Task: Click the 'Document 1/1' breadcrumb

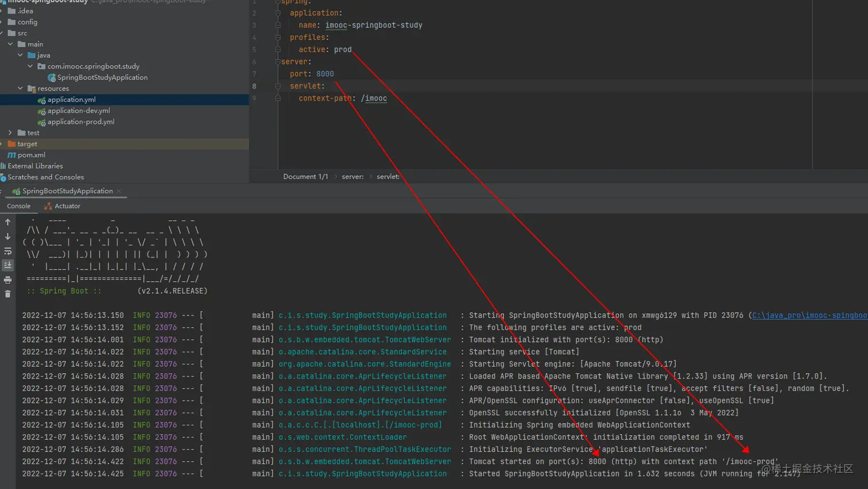Action: tap(305, 176)
